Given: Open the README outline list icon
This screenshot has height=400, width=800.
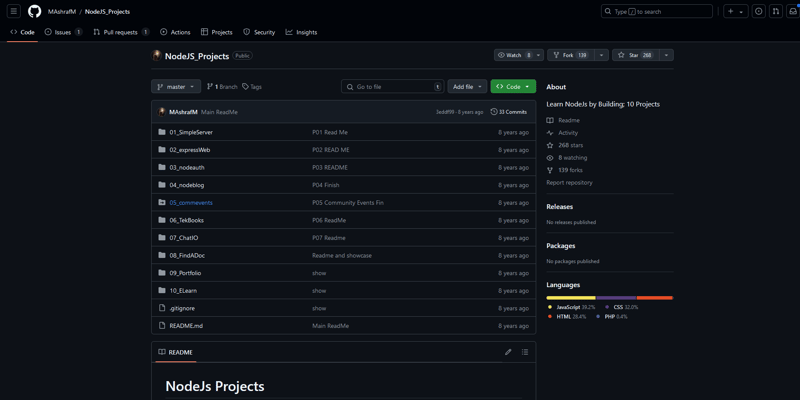Looking at the screenshot, I should pos(525,352).
